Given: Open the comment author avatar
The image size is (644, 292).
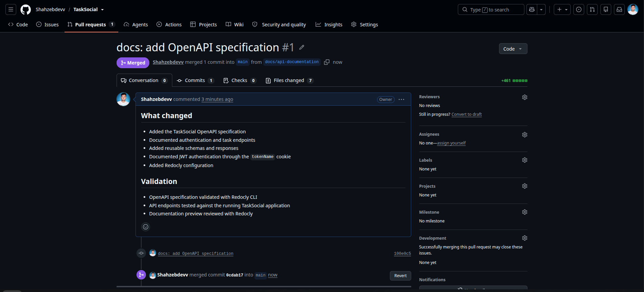Looking at the screenshot, I should 123,99.
